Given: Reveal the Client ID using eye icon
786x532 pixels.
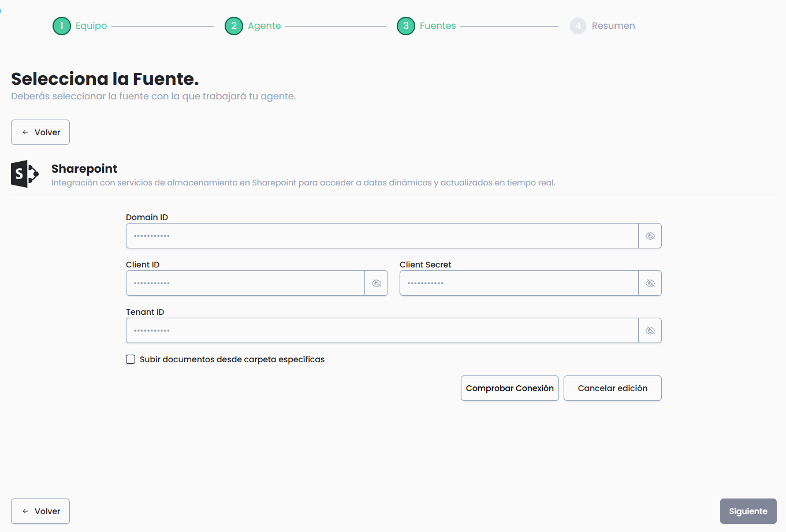Looking at the screenshot, I should [x=376, y=283].
